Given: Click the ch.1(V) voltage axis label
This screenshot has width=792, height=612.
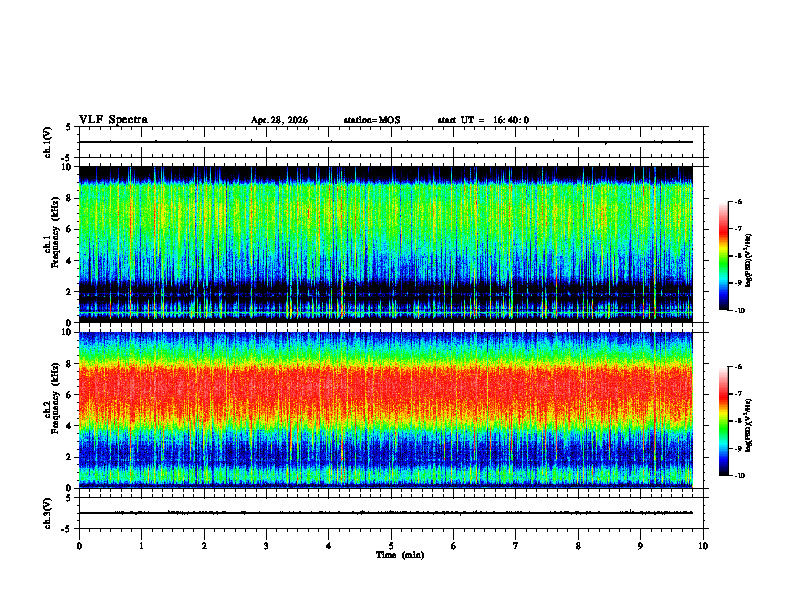Looking at the screenshot, I should click(48, 142).
